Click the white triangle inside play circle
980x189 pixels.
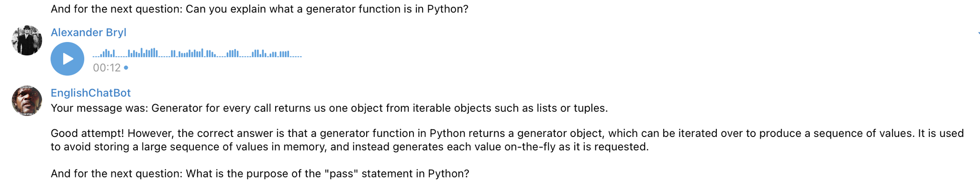coord(68,59)
